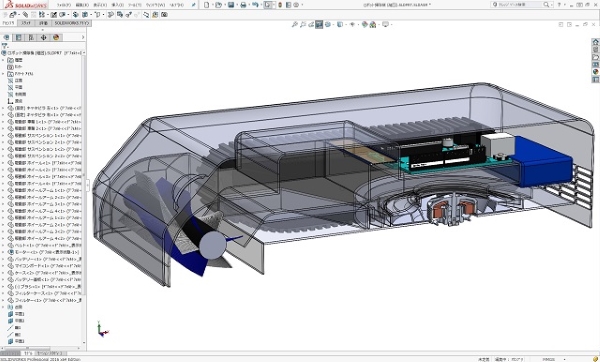Create a new document with New icon

click(207, 5)
